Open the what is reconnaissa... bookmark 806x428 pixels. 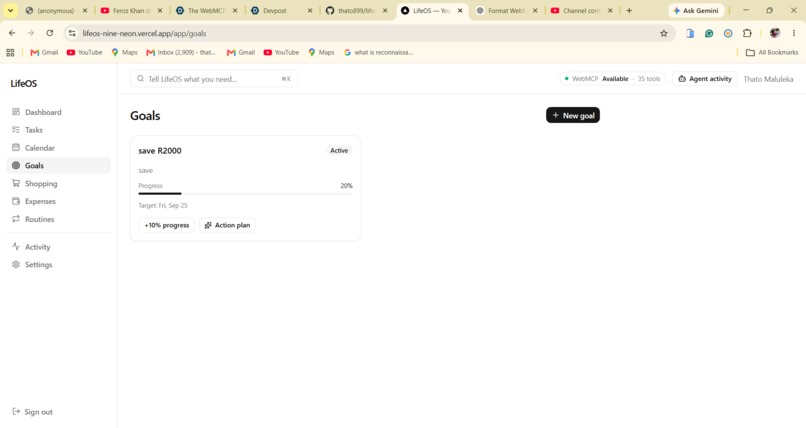378,52
